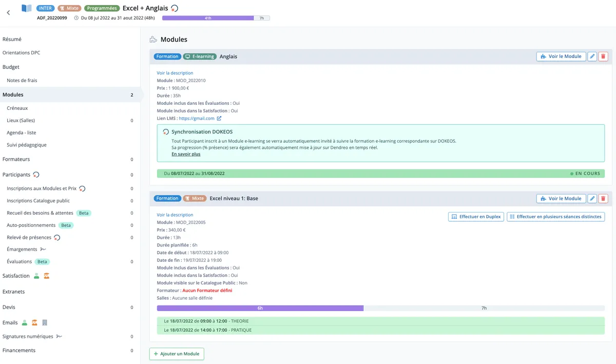This screenshot has width=616, height=364.
Task: Click the sync icon next to Excel + Anglais title
Action: 175,8
